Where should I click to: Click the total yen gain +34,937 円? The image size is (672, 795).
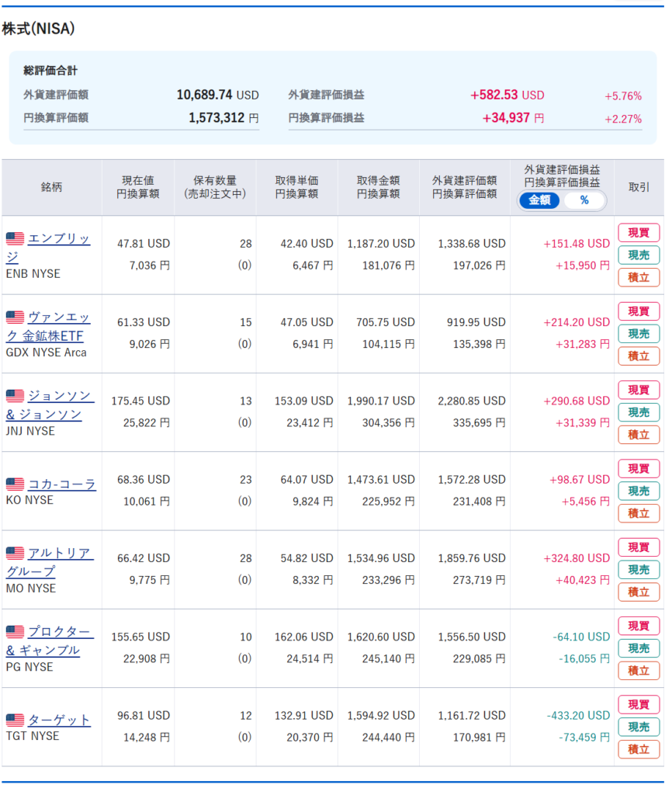click(x=513, y=118)
